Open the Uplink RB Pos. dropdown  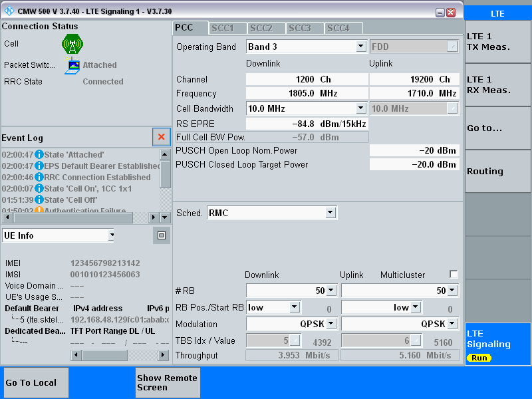(x=415, y=307)
